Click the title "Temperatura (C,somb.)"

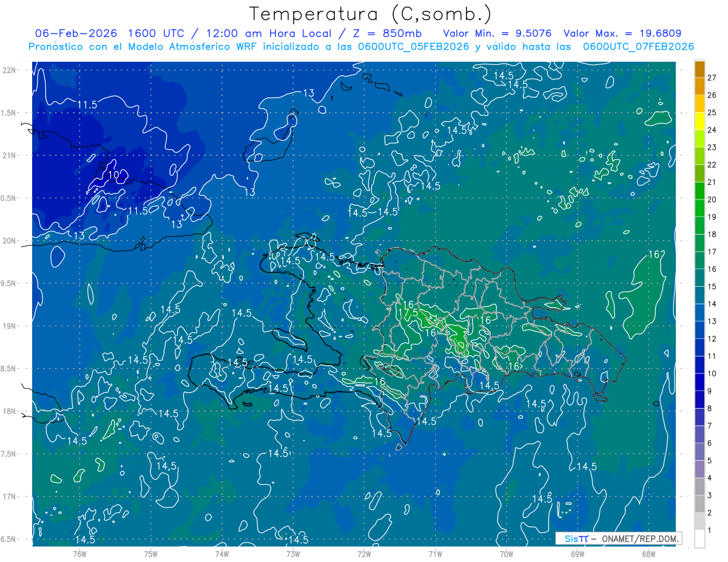(371, 14)
